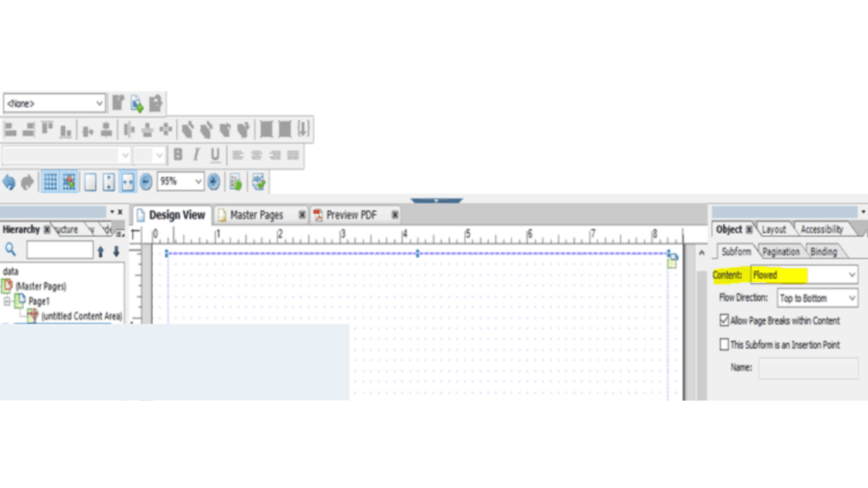Click the Check Spelling ABC icon
Viewport: 868px width, 488px height.
pos(259,181)
